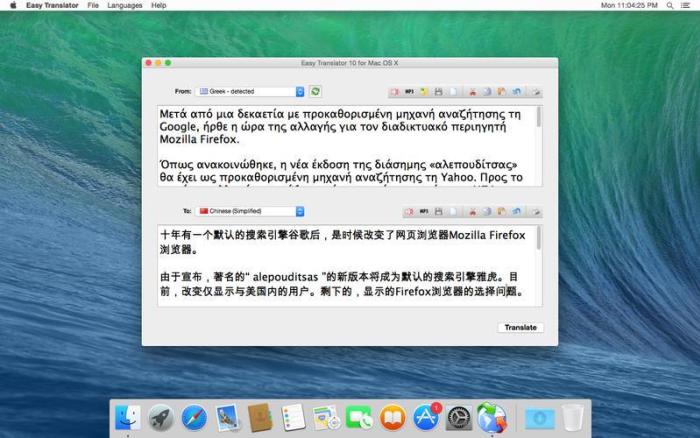Open Safari from the Dock
700x438 pixels.
point(194,418)
